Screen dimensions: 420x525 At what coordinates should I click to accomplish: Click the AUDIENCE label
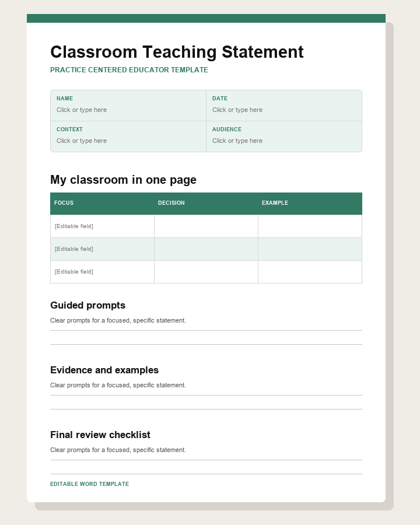(x=227, y=129)
